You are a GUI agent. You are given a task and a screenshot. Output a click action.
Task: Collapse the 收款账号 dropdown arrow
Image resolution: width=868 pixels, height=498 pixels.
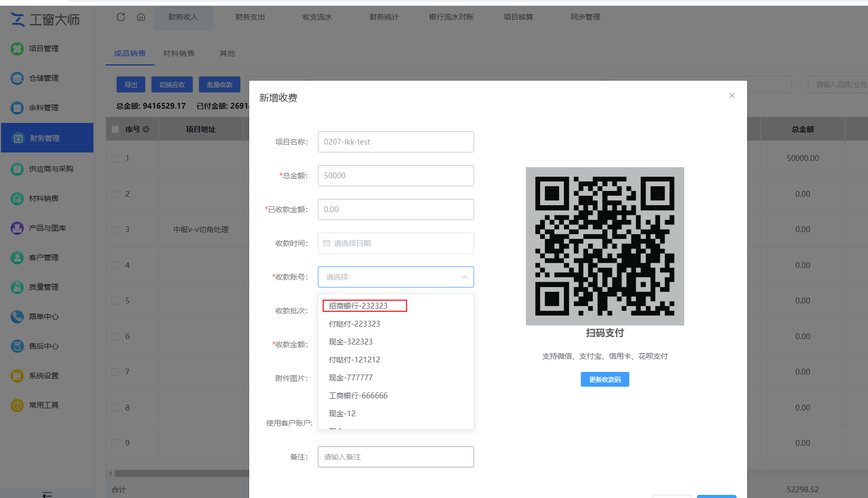(465, 277)
